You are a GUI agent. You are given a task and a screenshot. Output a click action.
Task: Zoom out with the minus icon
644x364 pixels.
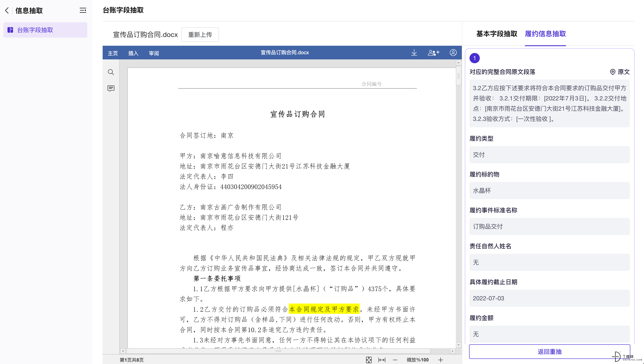coord(395,360)
